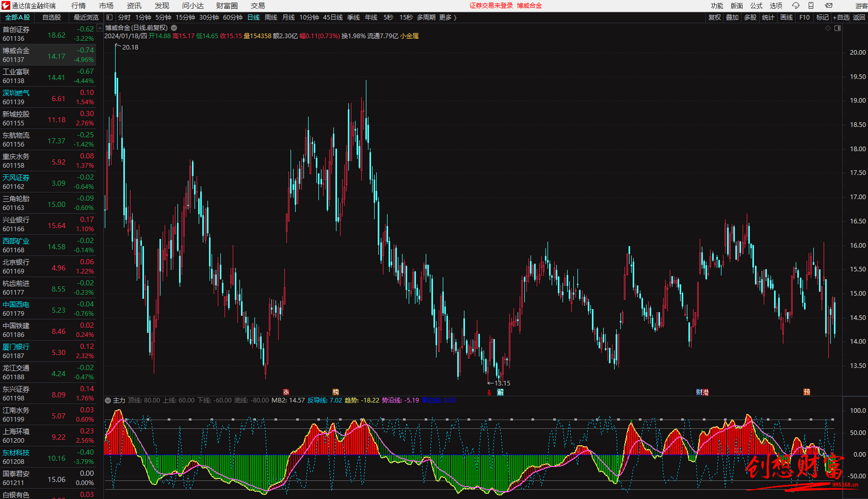Open the 多周期 view
This screenshot has width=868, height=499.
point(426,18)
